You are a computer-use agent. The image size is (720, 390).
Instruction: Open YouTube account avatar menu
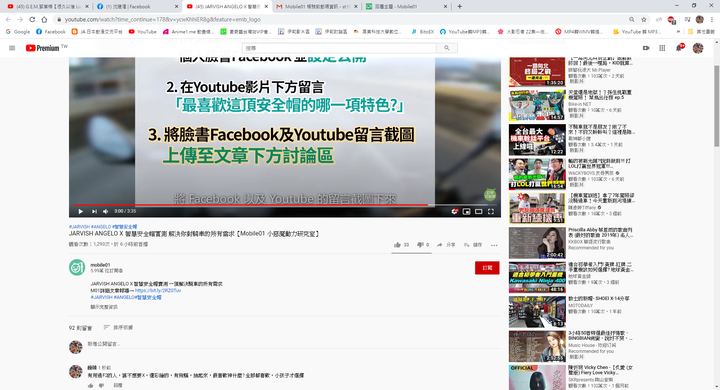698,48
